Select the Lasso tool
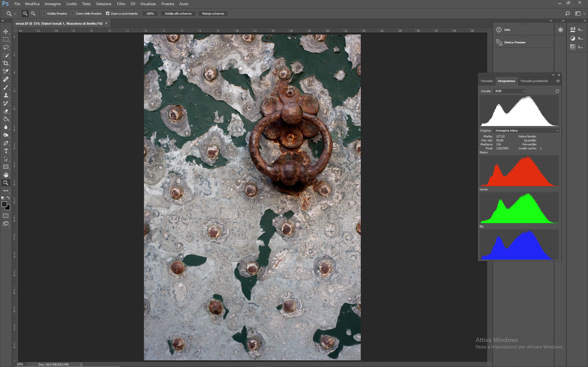Image resolution: width=588 pixels, height=367 pixels. click(6, 47)
